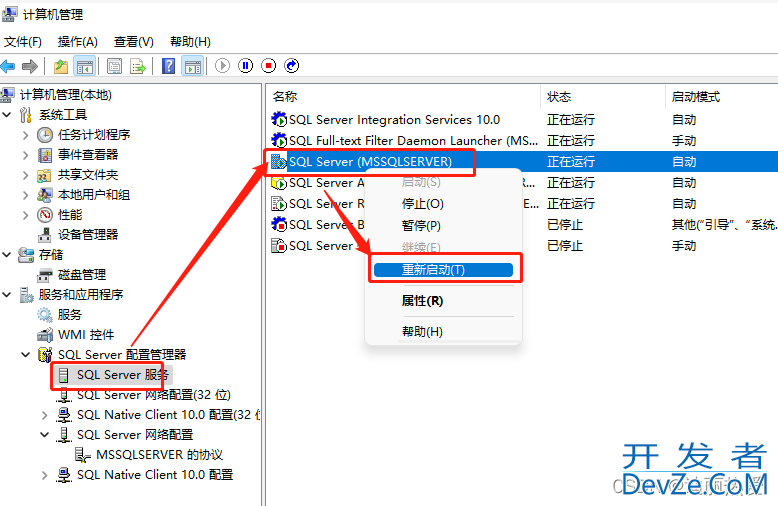Open the 查看(V) menu

click(x=134, y=42)
